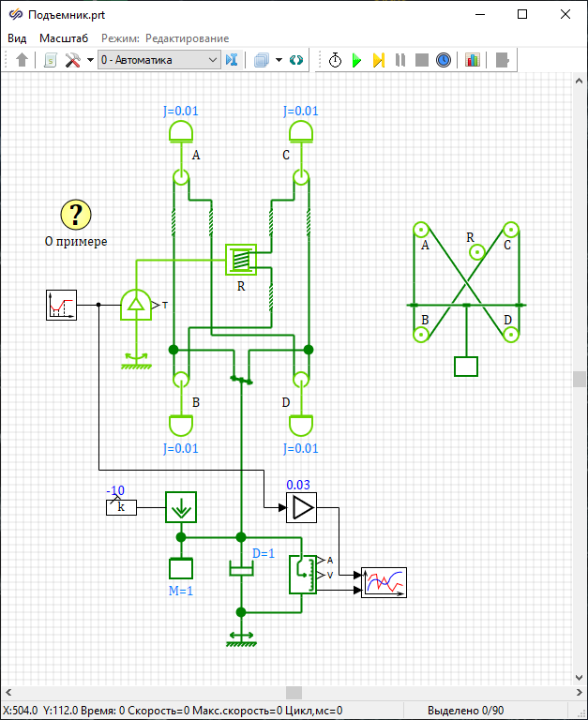Viewport: 588px width, 720px height.
Task: Click the 'О примере' question mark block
Action: [76, 215]
